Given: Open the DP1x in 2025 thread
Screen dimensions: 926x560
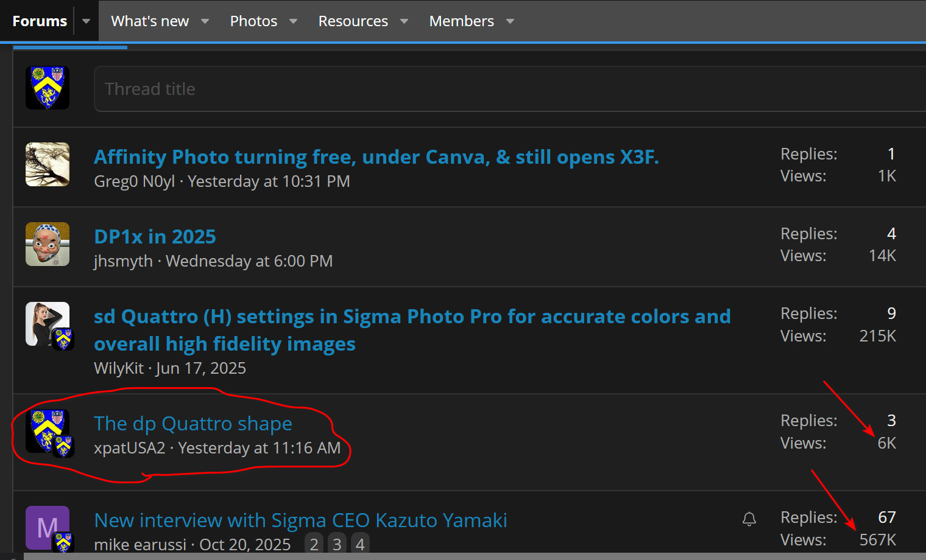Looking at the screenshot, I should (155, 237).
